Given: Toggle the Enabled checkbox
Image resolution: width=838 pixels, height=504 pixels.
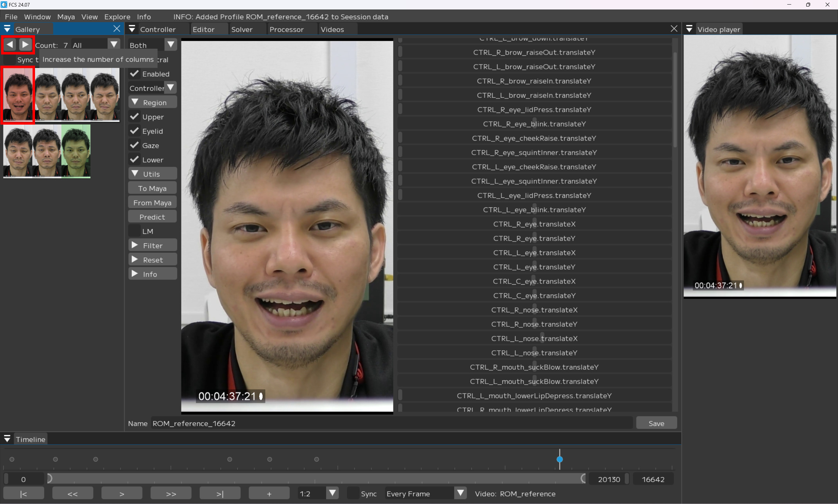Looking at the screenshot, I should pos(135,74).
